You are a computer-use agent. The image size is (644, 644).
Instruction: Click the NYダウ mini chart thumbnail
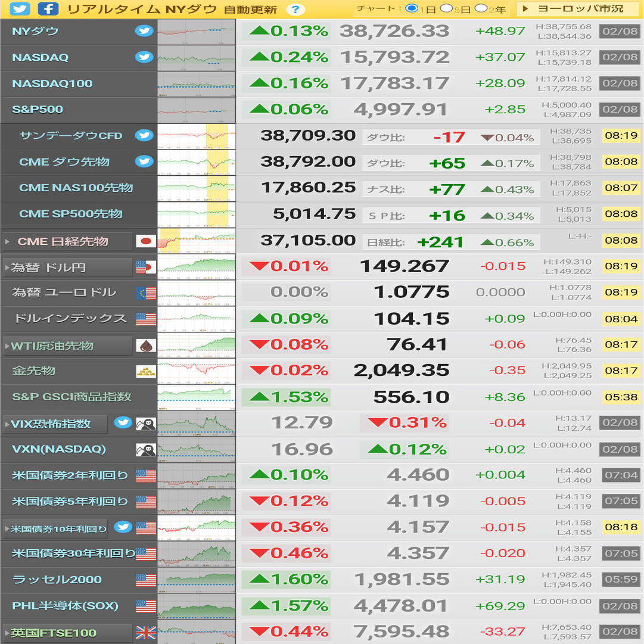(x=197, y=32)
